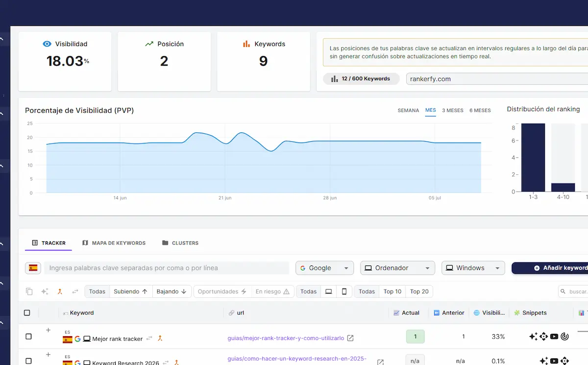Select the MES chart range
This screenshot has width=588, height=365.
click(431, 110)
